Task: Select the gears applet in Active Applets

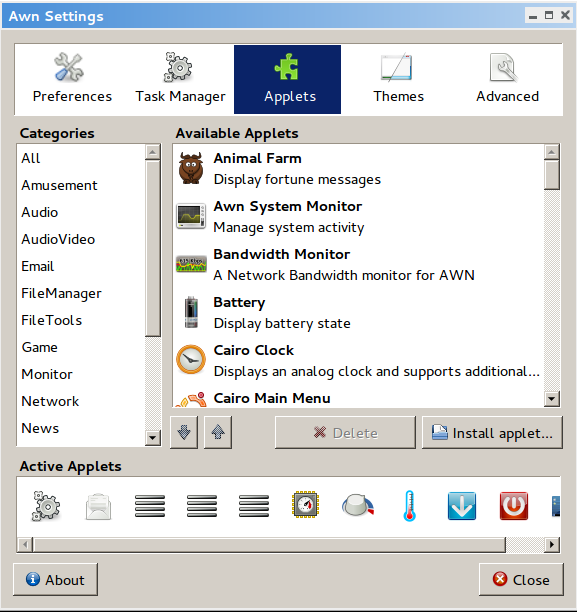Action: pyautogui.click(x=46, y=506)
